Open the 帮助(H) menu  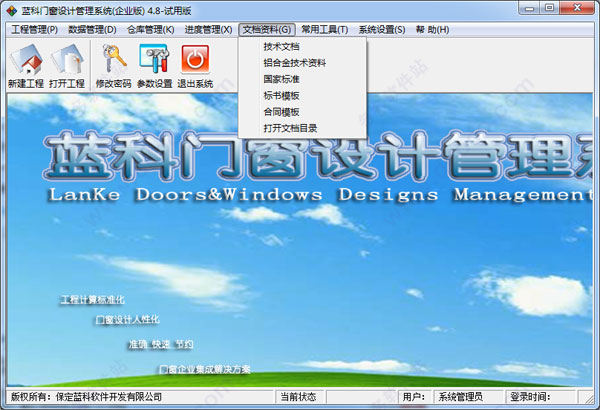432,29
